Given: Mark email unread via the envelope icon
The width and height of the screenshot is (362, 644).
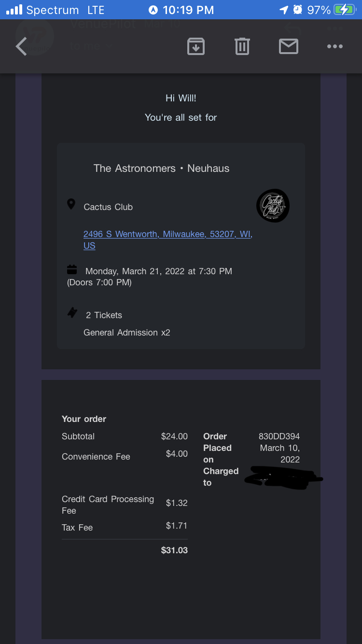Looking at the screenshot, I should point(288,46).
